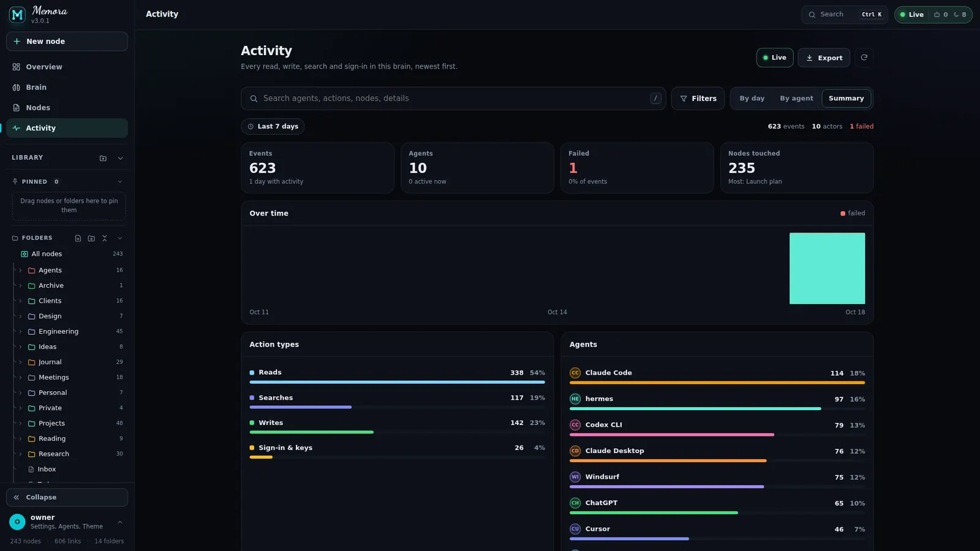Go to Activity in the sidebar
The image size is (980, 551).
(67, 128)
